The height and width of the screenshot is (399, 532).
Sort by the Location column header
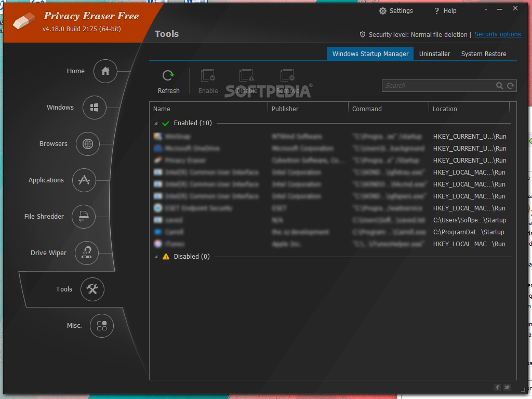(x=469, y=109)
